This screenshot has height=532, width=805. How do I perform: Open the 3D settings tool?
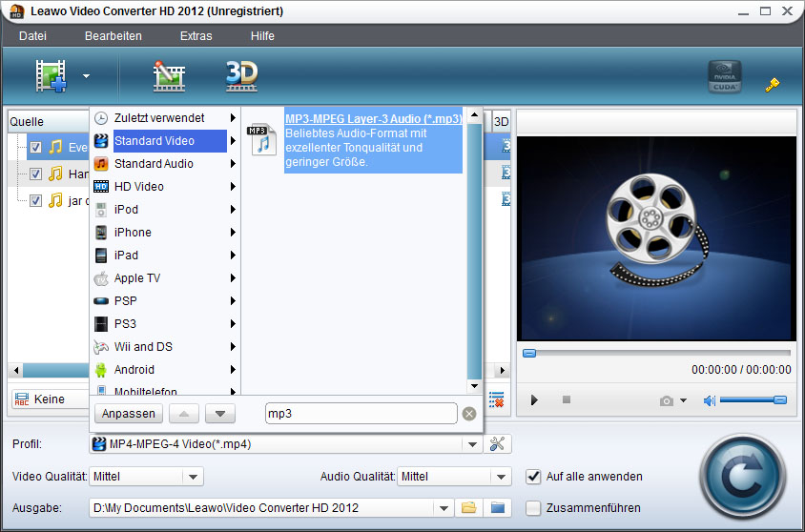pos(241,76)
